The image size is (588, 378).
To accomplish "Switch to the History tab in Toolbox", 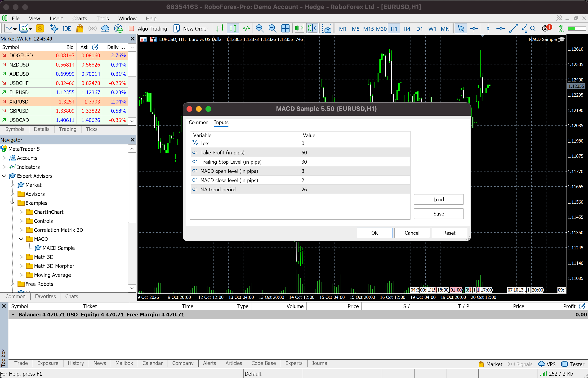I will pyautogui.click(x=76, y=363).
